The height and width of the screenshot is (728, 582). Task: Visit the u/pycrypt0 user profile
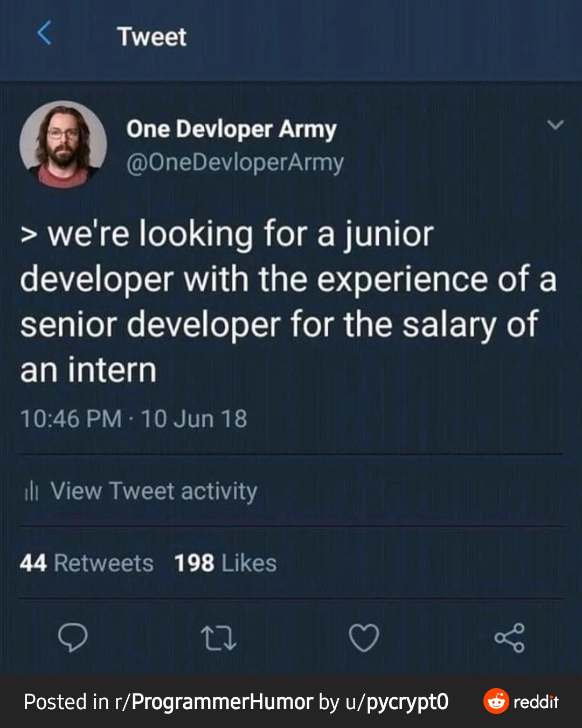click(x=397, y=702)
